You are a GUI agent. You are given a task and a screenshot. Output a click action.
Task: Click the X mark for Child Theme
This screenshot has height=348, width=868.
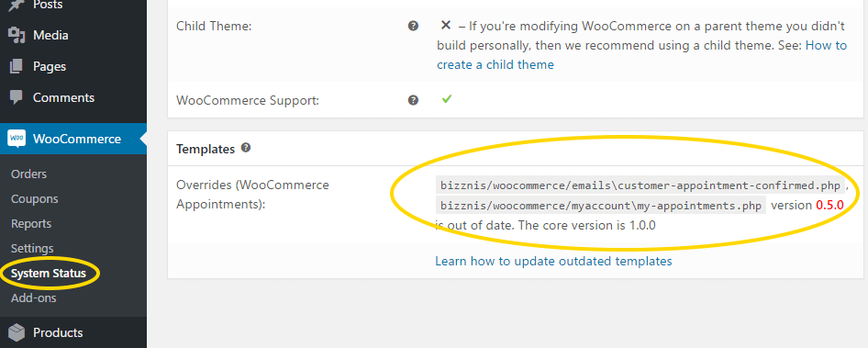click(x=446, y=25)
